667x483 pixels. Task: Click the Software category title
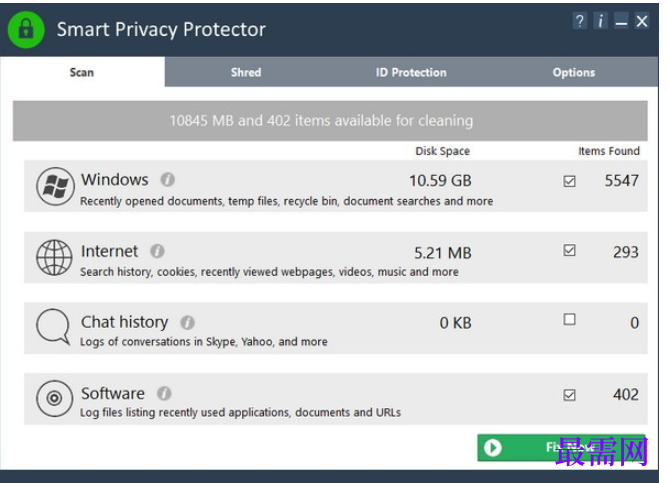(113, 393)
